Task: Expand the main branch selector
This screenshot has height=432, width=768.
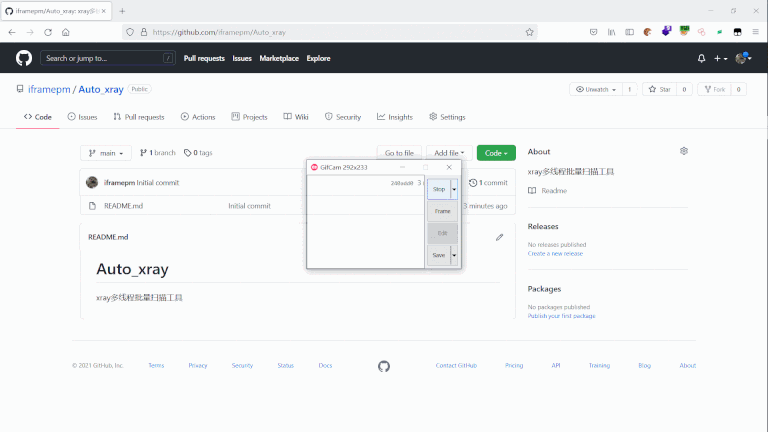Action: 105,153
